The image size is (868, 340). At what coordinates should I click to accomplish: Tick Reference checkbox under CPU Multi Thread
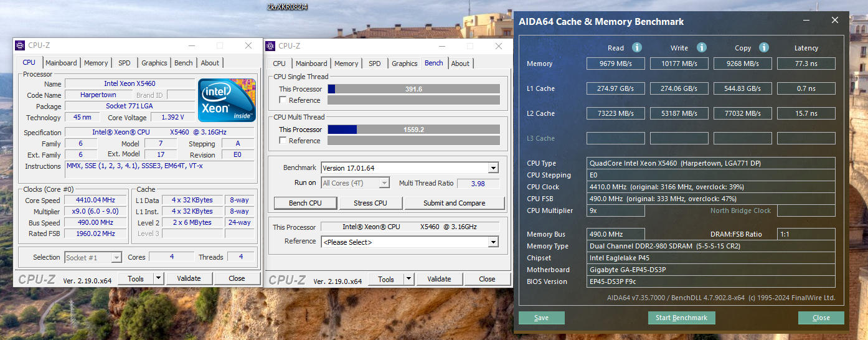click(x=283, y=141)
